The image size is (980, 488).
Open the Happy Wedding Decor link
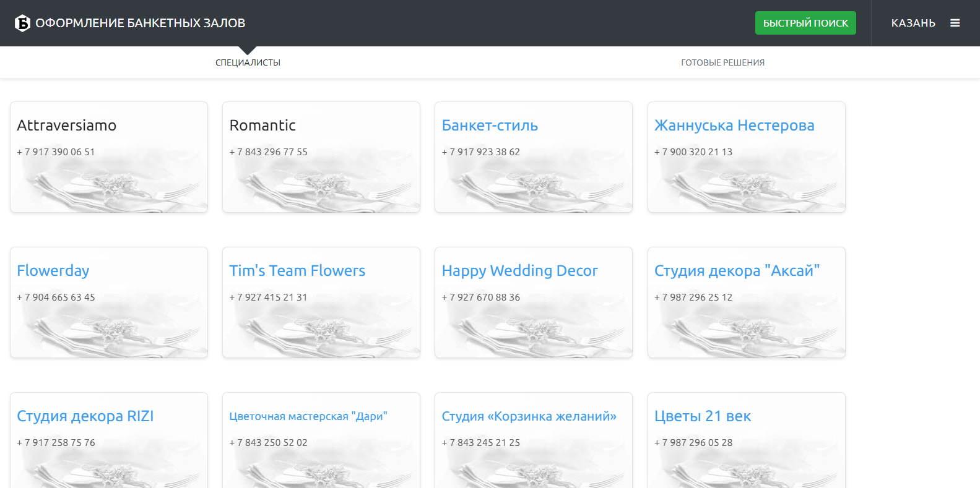coord(519,271)
